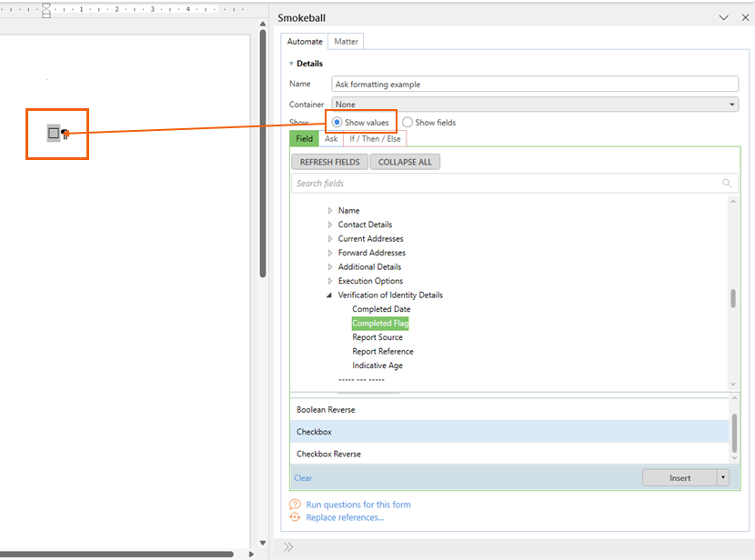Click the document scroll-down arrow
This screenshot has height=560, width=755.
click(262, 543)
